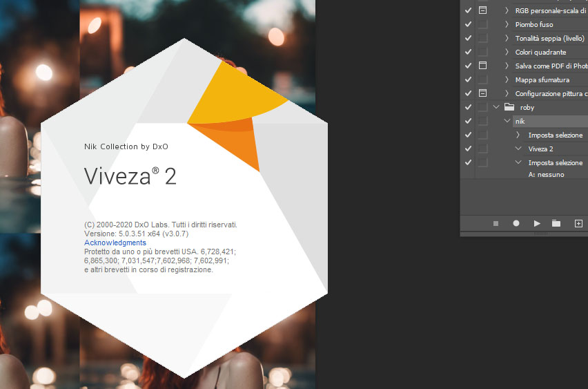
Task: Uncheck the Colori quadrante checkmark
Action: click(468, 52)
